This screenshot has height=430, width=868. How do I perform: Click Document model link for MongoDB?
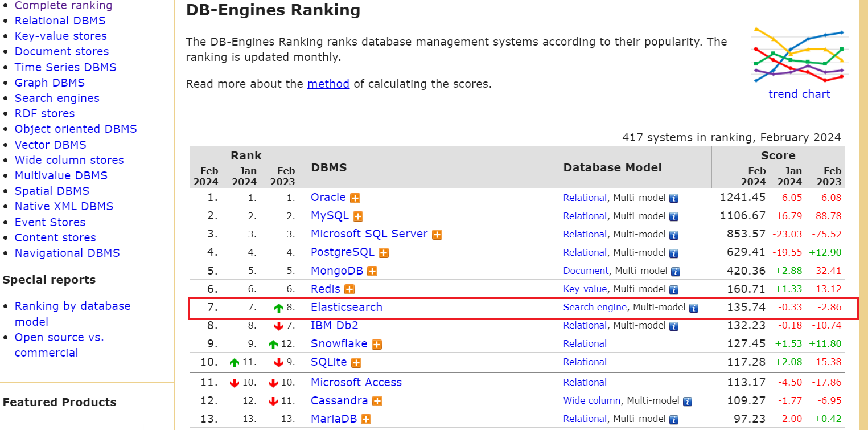586,271
